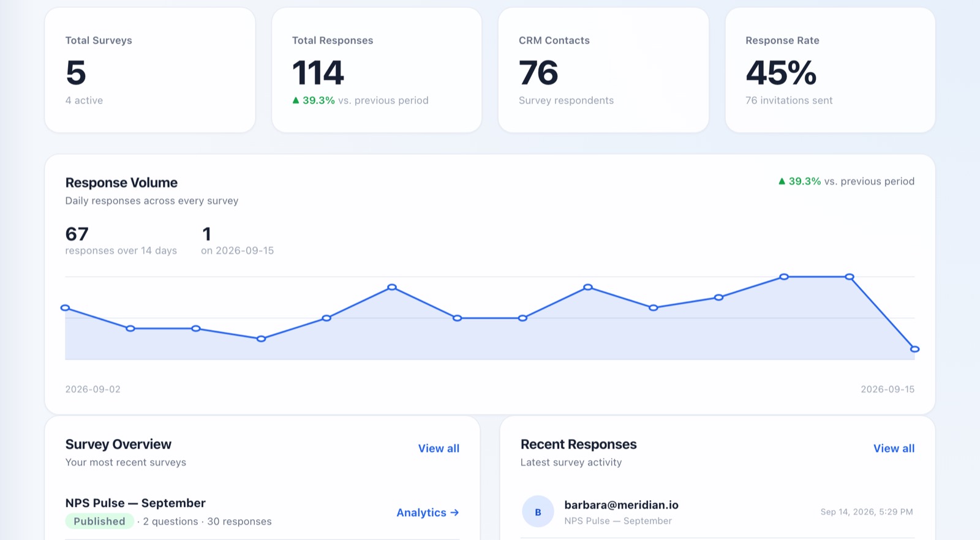The height and width of the screenshot is (540, 980).
Task: Click the 'on 2026-09-15' label
Action: tap(238, 250)
